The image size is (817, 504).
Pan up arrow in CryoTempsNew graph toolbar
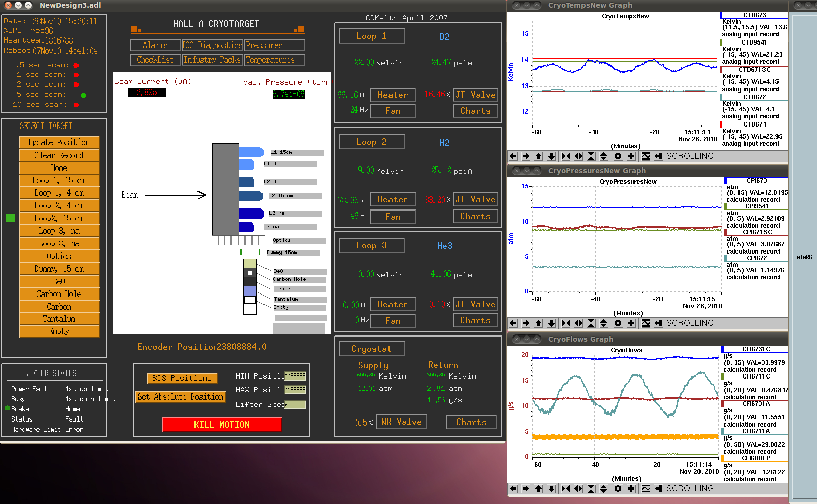[539, 156]
